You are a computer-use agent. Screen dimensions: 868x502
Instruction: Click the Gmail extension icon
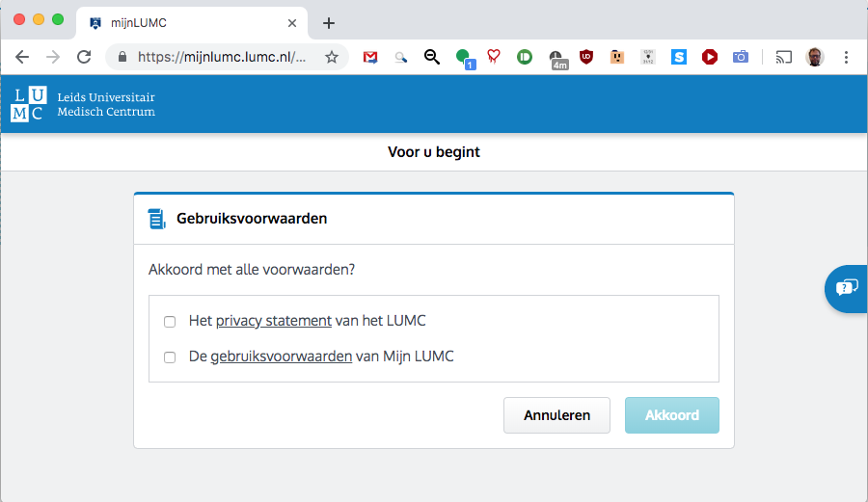tap(370, 57)
